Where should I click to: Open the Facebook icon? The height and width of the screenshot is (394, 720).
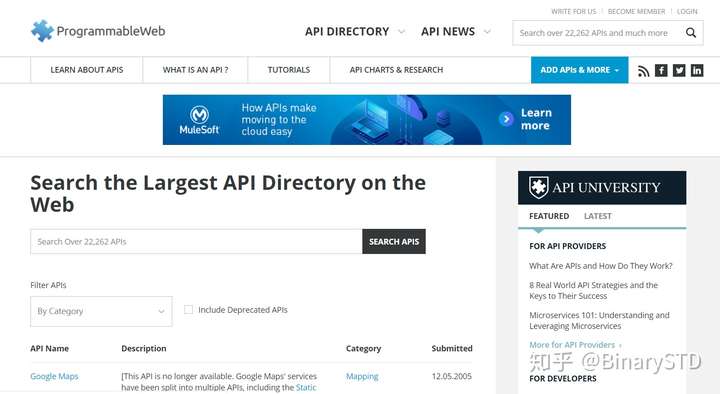pos(661,70)
